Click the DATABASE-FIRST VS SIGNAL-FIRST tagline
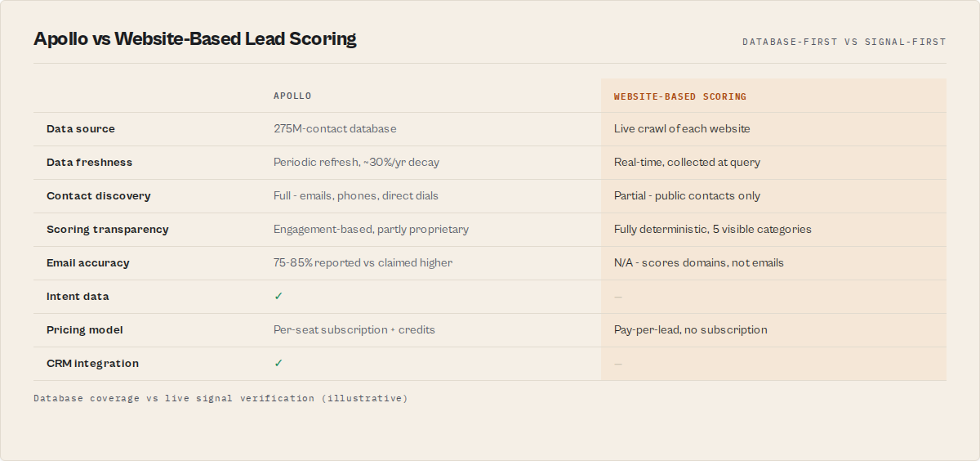Image resolution: width=980 pixels, height=461 pixels. tap(844, 41)
